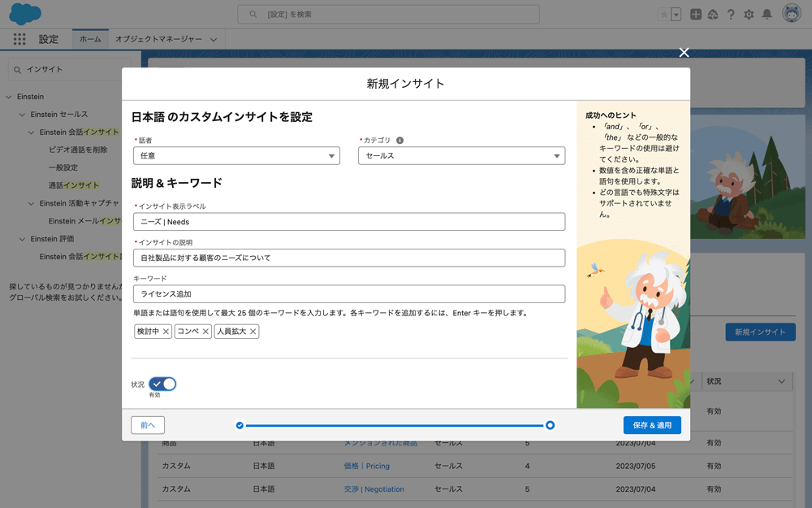Open the App Launcher grid icon
The width and height of the screenshot is (812, 508).
pyautogui.click(x=19, y=39)
